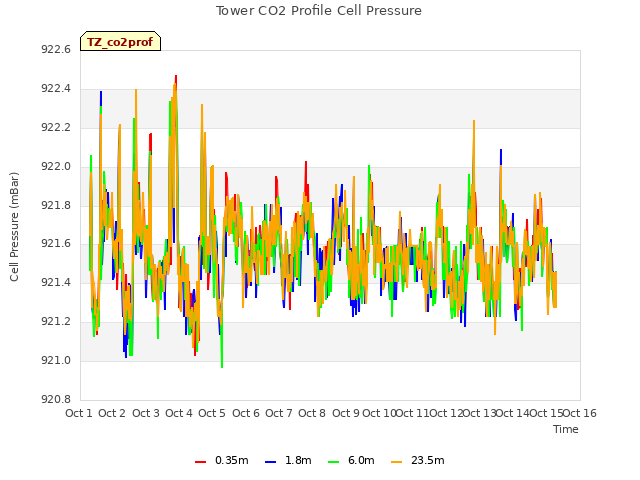Click the Oct 1 x-axis label
Image resolution: width=640 pixels, height=480 pixels.
coord(79,413)
